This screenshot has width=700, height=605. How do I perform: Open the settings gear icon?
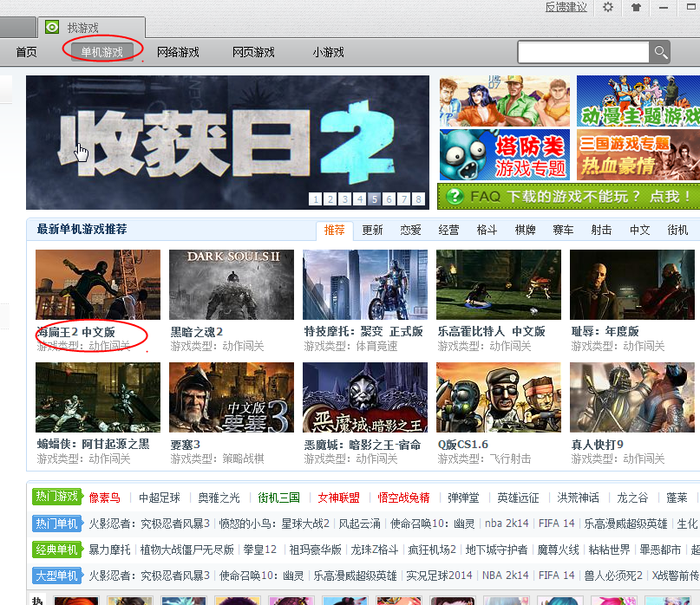(x=607, y=7)
